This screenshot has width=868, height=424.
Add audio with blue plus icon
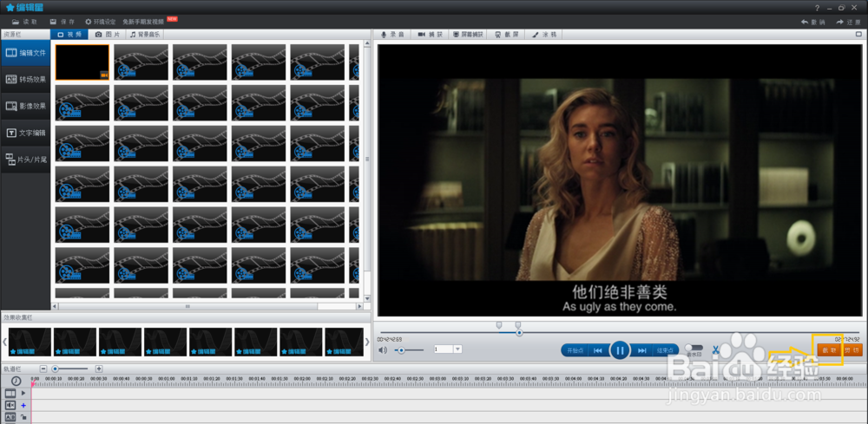tap(23, 405)
